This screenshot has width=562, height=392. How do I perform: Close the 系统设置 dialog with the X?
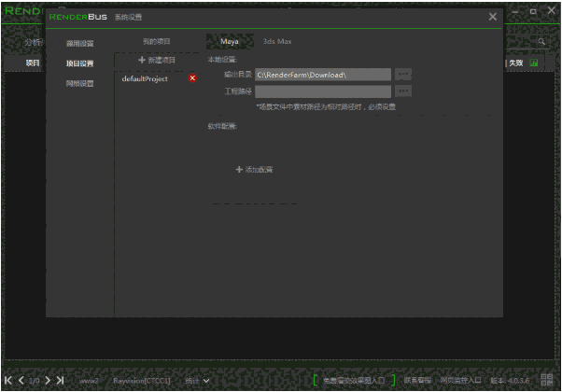click(493, 17)
